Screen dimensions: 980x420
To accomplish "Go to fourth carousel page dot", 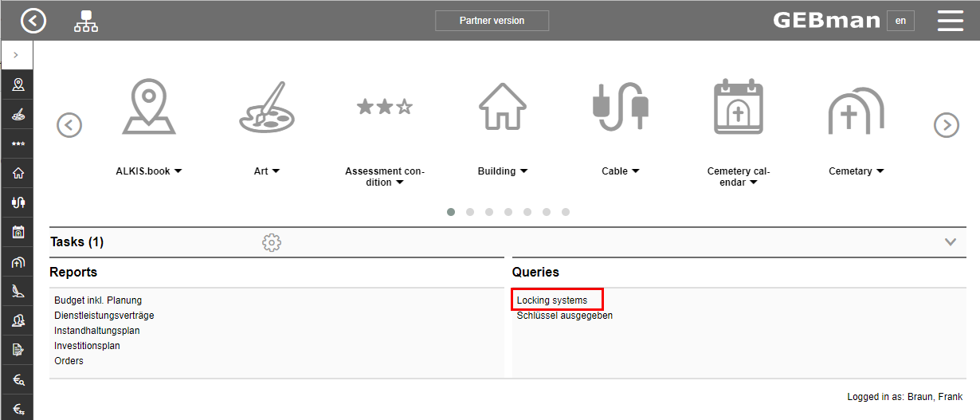I will 508,212.
